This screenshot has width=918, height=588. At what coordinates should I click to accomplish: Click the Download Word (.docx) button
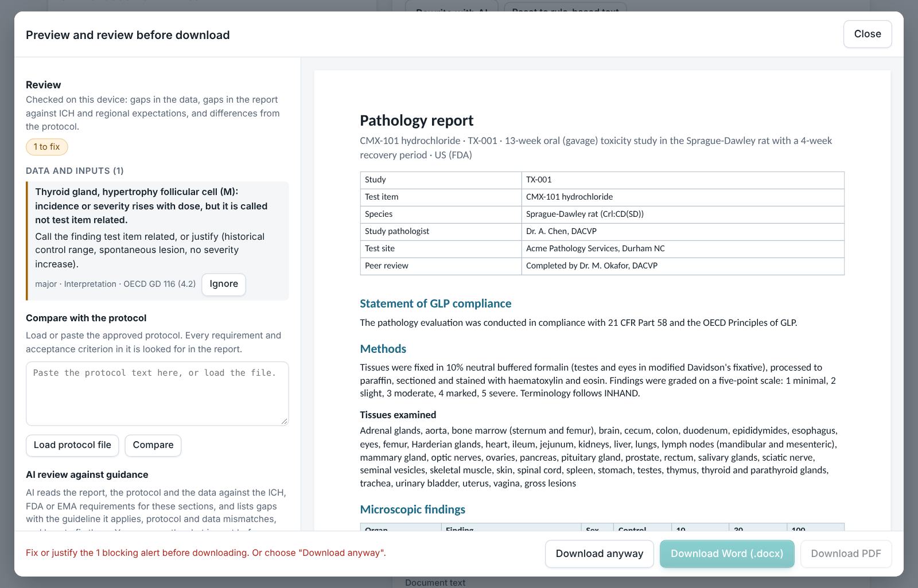click(x=727, y=554)
